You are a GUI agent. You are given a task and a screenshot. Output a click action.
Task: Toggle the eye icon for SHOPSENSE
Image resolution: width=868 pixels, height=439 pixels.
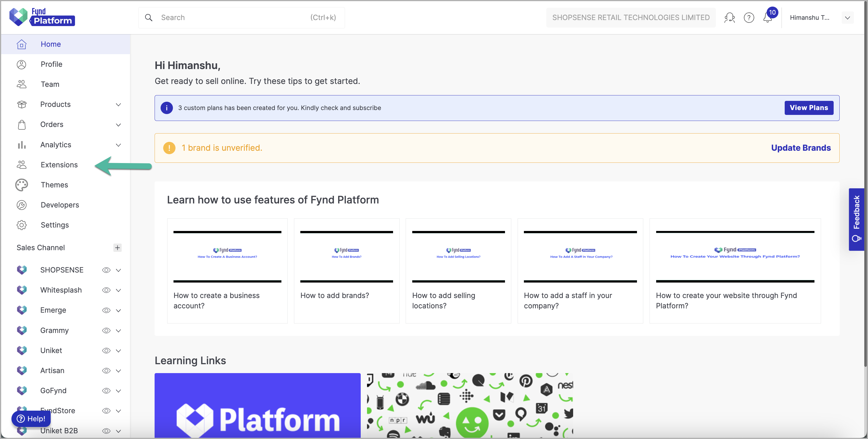(106, 270)
